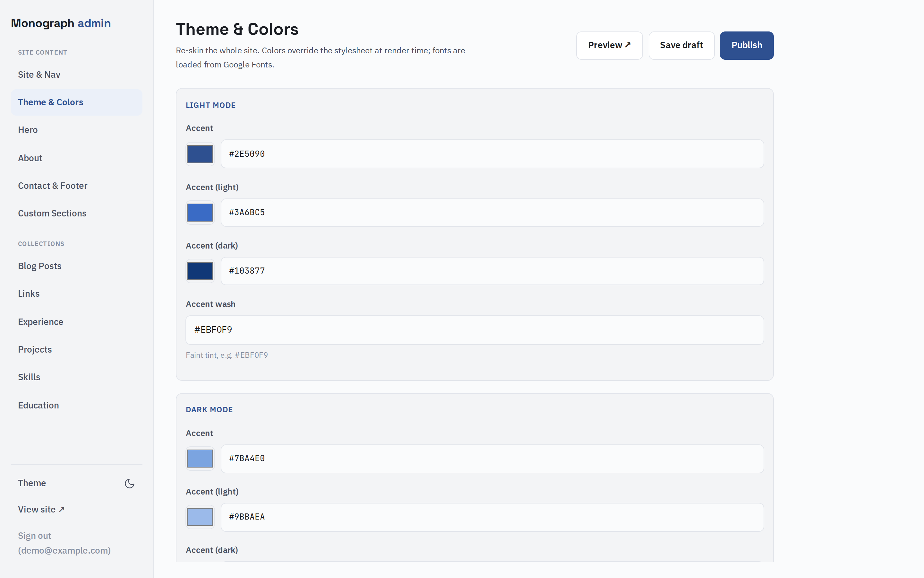Viewport: 924px width, 578px height.
Task: Click the Theme label in sidebar footer
Action: 32,483
